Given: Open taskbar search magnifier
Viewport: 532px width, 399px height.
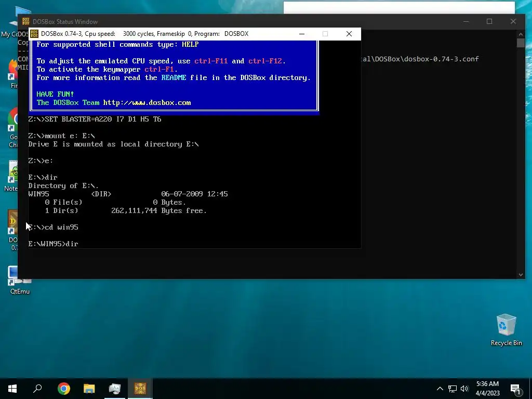Looking at the screenshot, I should point(37,389).
